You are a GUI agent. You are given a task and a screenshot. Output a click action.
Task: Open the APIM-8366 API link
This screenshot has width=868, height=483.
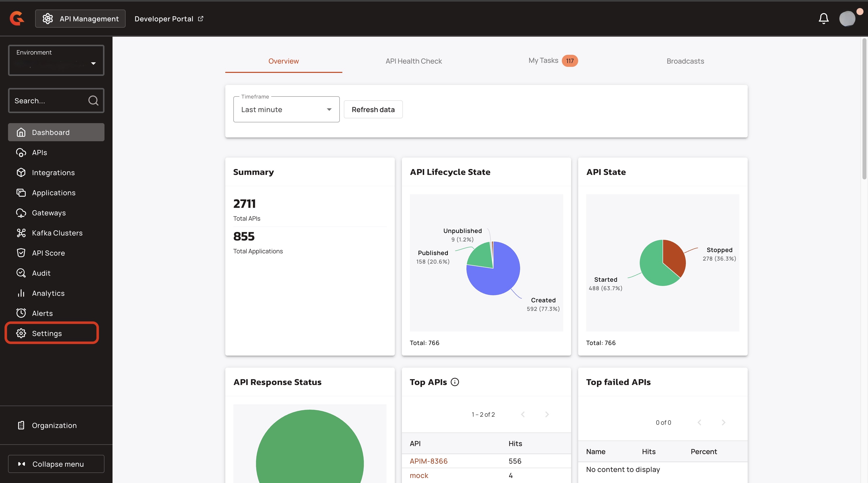click(428, 461)
